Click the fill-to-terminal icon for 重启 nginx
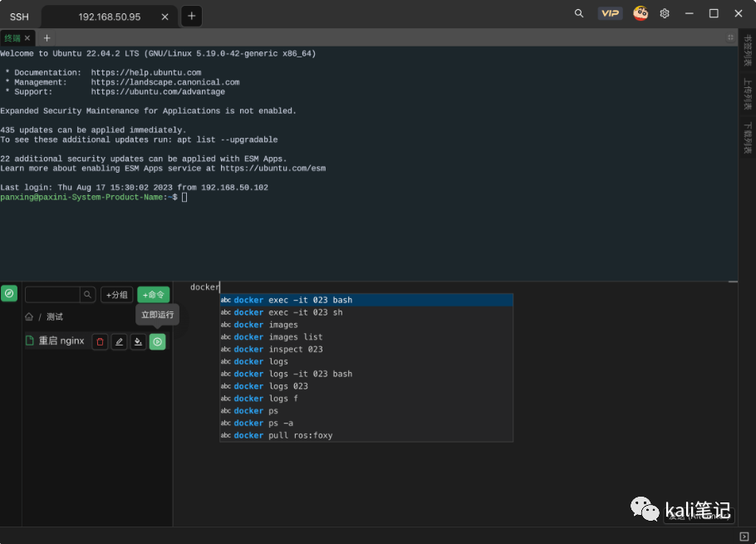This screenshot has height=544, width=756. click(139, 341)
